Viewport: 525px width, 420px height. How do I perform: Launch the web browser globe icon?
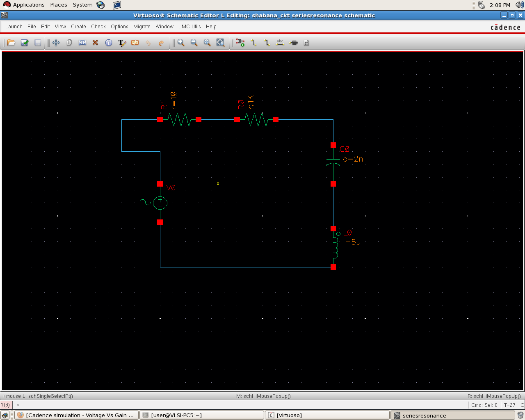[x=100, y=5]
